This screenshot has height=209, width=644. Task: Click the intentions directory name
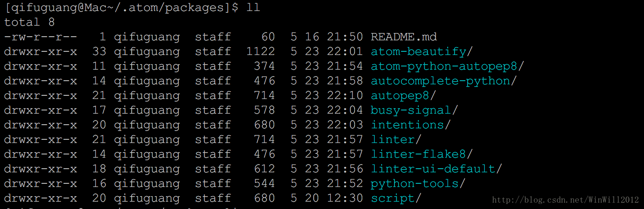(407, 125)
